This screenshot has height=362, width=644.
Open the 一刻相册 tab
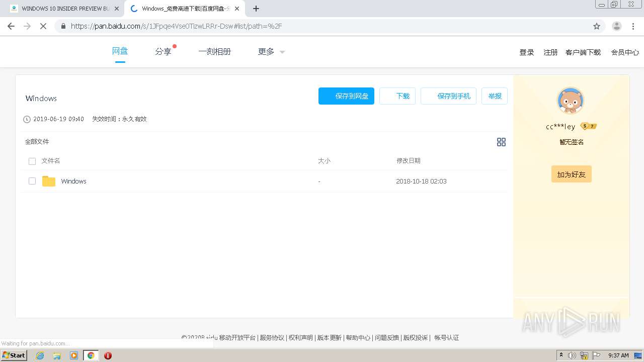pyautogui.click(x=214, y=51)
